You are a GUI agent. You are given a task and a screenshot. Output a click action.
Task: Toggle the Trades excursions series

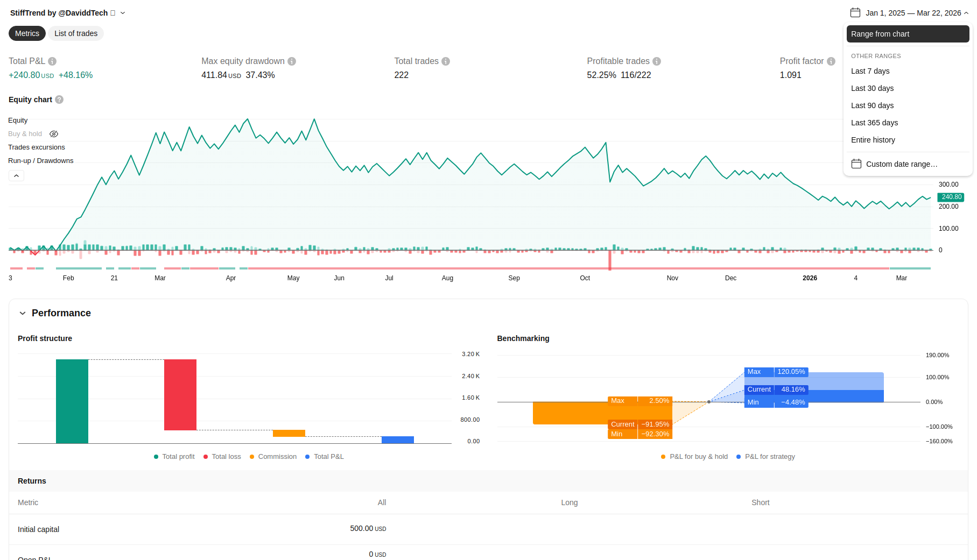click(x=37, y=147)
